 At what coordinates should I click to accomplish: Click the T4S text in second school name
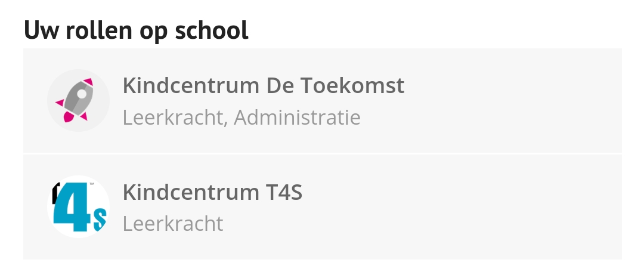(281, 192)
